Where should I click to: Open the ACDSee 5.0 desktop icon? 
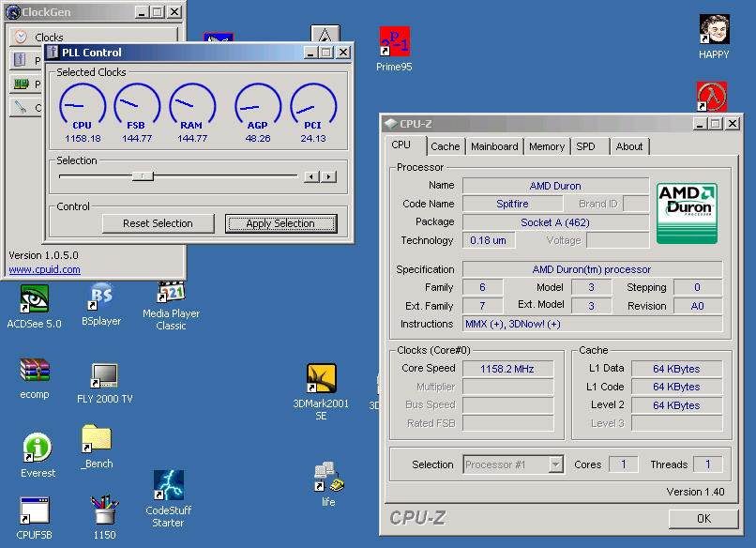34,300
